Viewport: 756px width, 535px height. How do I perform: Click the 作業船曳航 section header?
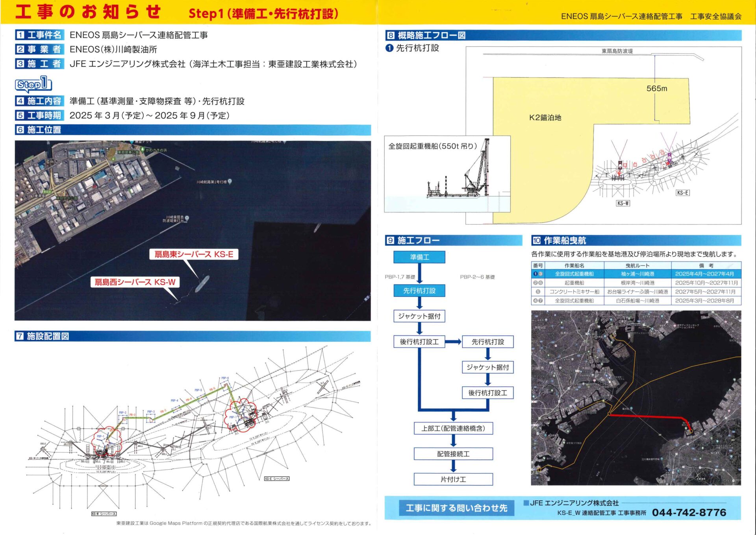pyautogui.click(x=636, y=241)
